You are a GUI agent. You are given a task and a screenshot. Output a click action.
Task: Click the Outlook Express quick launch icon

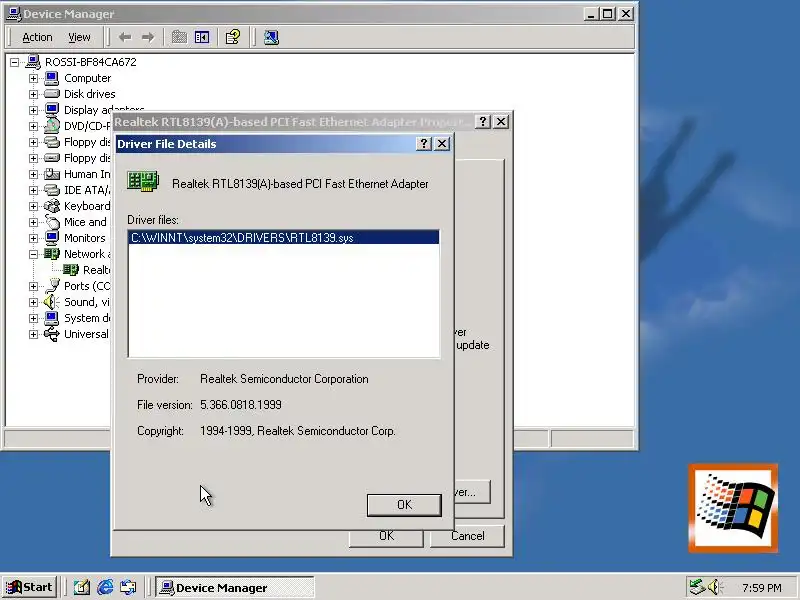pyautogui.click(x=128, y=587)
